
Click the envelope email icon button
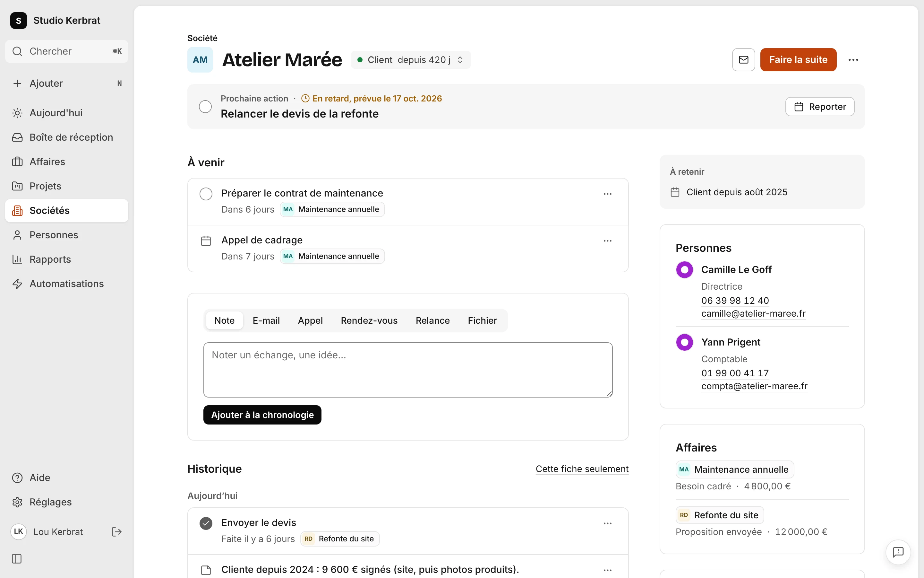(743, 60)
